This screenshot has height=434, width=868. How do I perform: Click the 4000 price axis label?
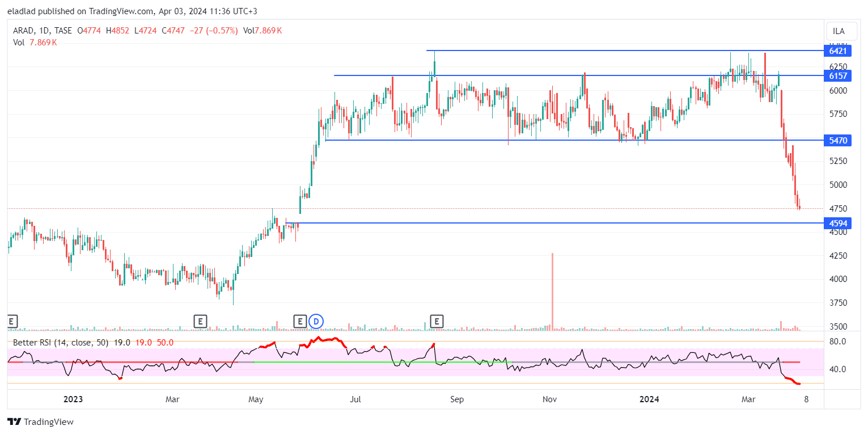[838, 279]
